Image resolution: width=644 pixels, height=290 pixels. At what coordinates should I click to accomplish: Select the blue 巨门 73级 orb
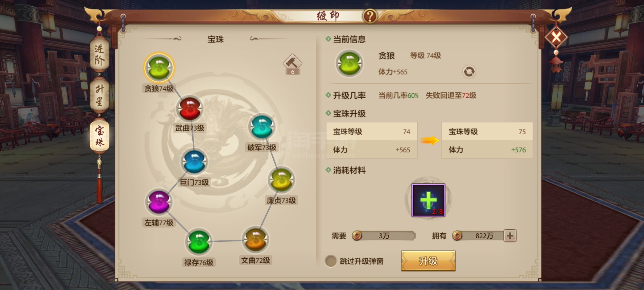click(194, 162)
